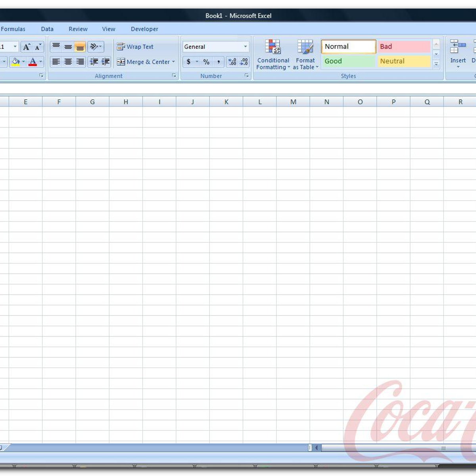Click the Comma Style button
476x476 pixels.
218,62
